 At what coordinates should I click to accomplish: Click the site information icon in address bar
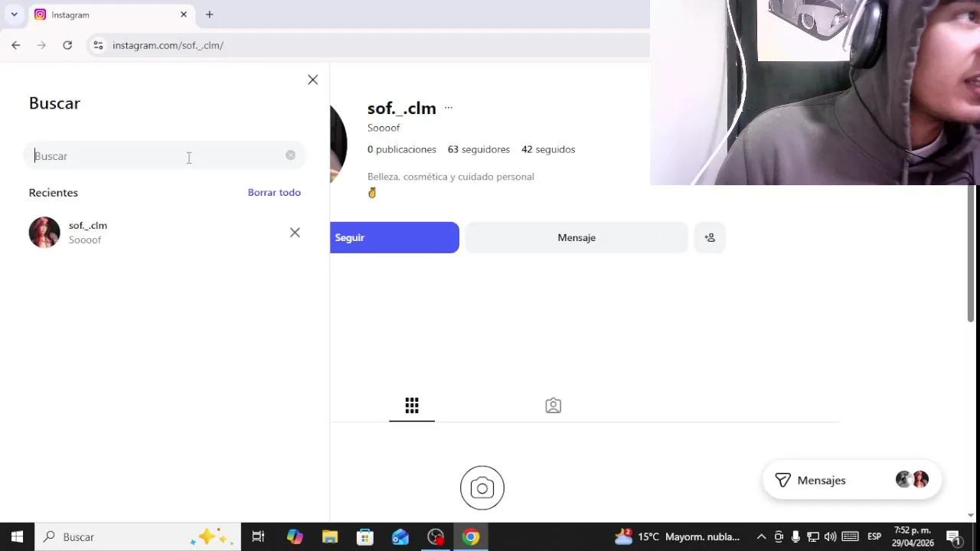pyautogui.click(x=98, y=45)
